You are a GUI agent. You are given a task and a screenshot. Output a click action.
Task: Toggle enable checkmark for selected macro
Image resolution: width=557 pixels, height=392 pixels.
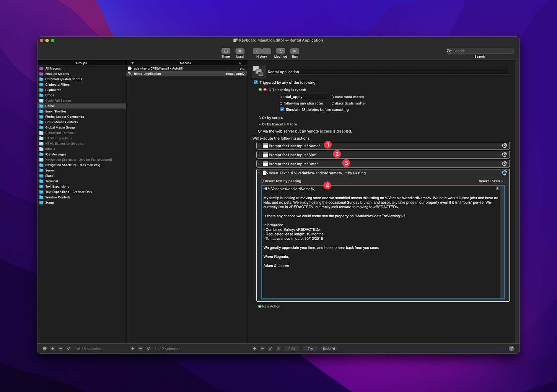click(148, 349)
